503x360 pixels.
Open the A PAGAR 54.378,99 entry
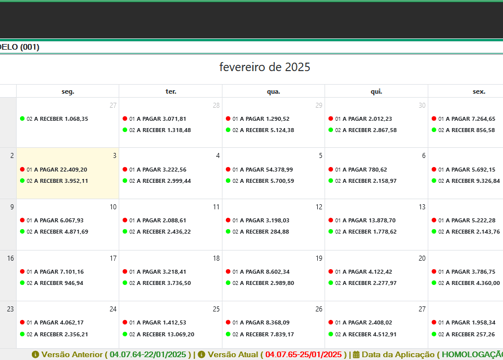[259, 169]
